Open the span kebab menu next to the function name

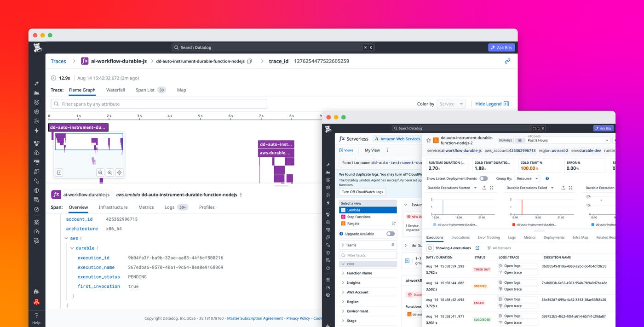pyautogui.click(x=241, y=195)
